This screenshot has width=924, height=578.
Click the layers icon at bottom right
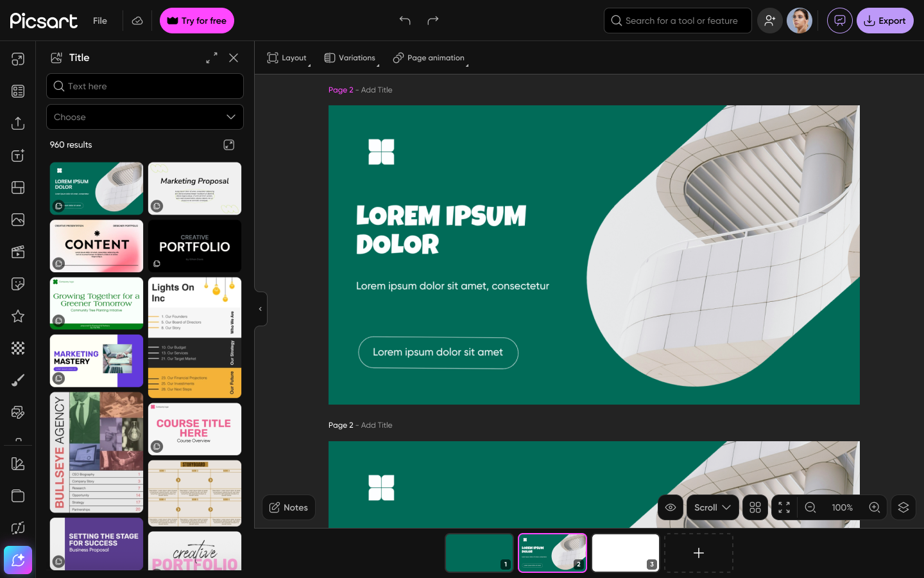pos(903,507)
